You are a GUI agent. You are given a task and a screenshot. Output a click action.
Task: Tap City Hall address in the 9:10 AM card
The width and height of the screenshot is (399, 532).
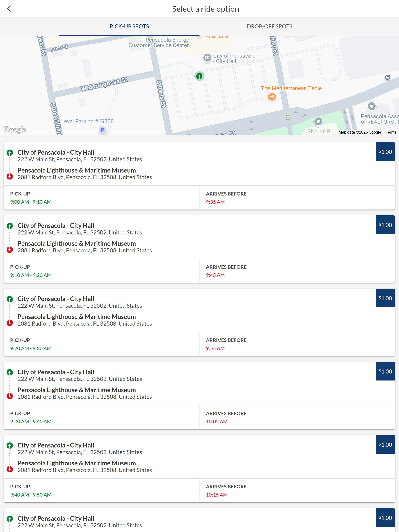(80, 233)
